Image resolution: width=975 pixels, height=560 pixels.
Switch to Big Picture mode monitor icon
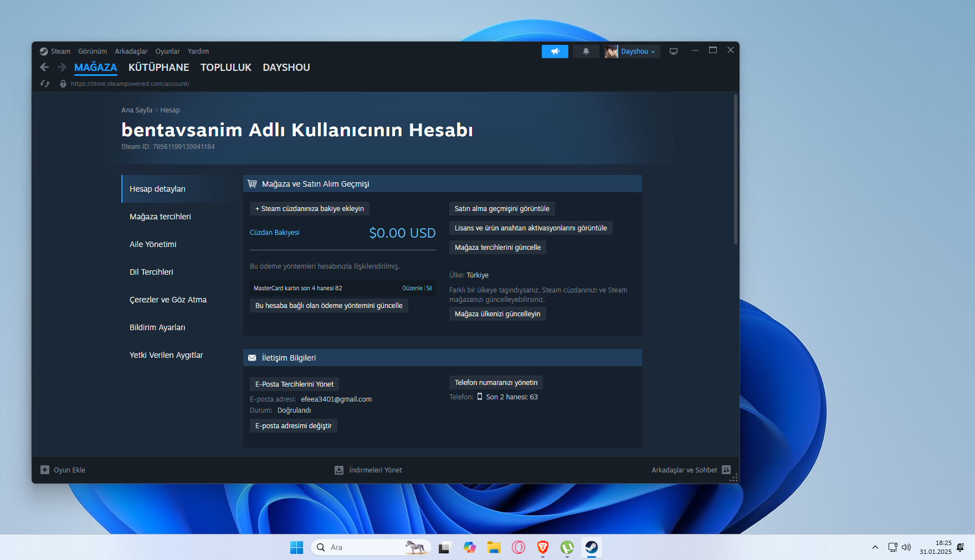click(674, 52)
